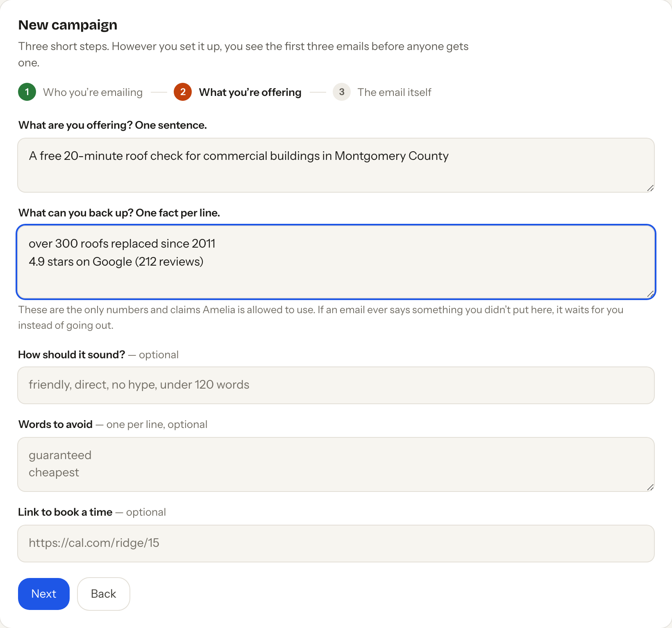This screenshot has height=628, width=672.
Task: Go back with the Back button
Action: (104, 594)
